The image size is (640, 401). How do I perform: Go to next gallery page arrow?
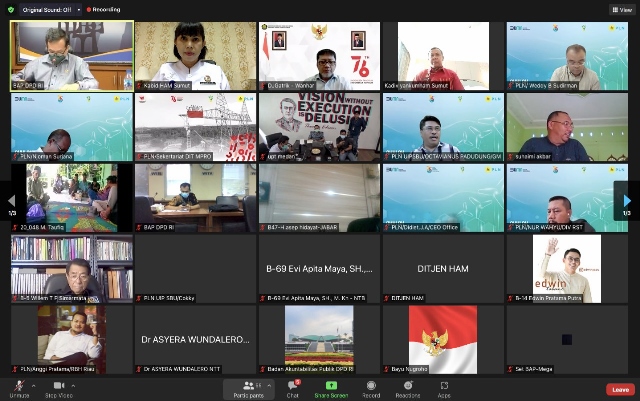pos(627,199)
